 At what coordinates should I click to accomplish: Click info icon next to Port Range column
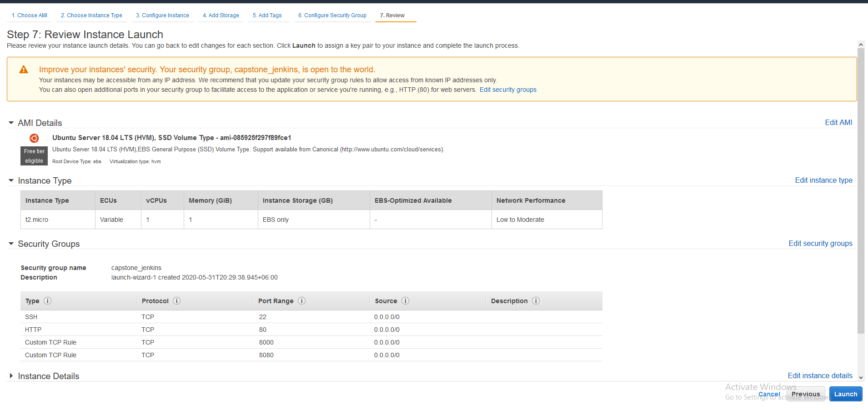[301, 301]
